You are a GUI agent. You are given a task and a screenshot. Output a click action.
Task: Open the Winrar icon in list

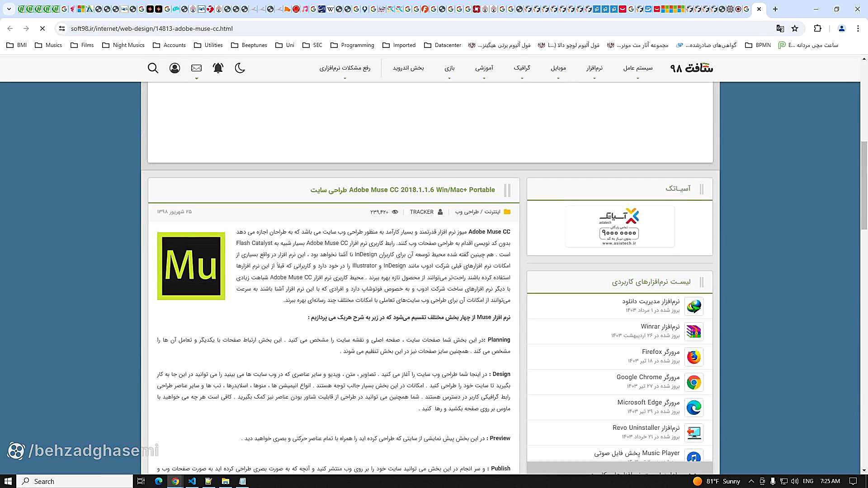pyautogui.click(x=694, y=332)
